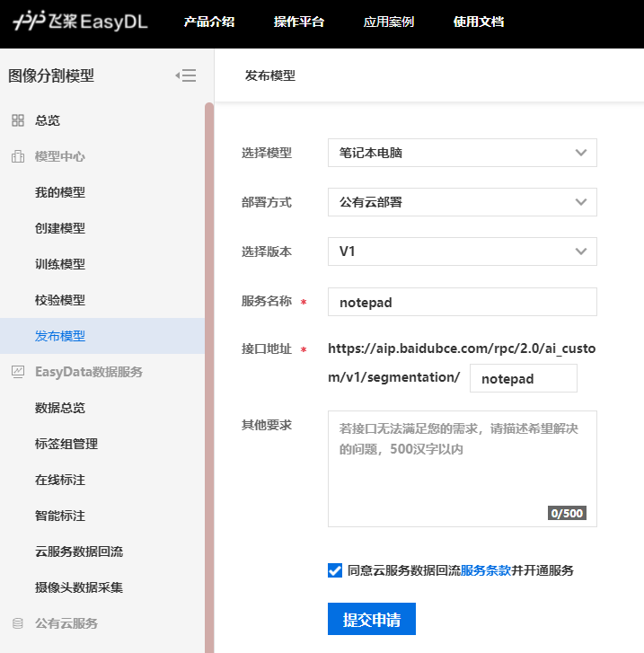Select 训练模型 in the sidebar
644x653 pixels.
(x=60, y=264)
